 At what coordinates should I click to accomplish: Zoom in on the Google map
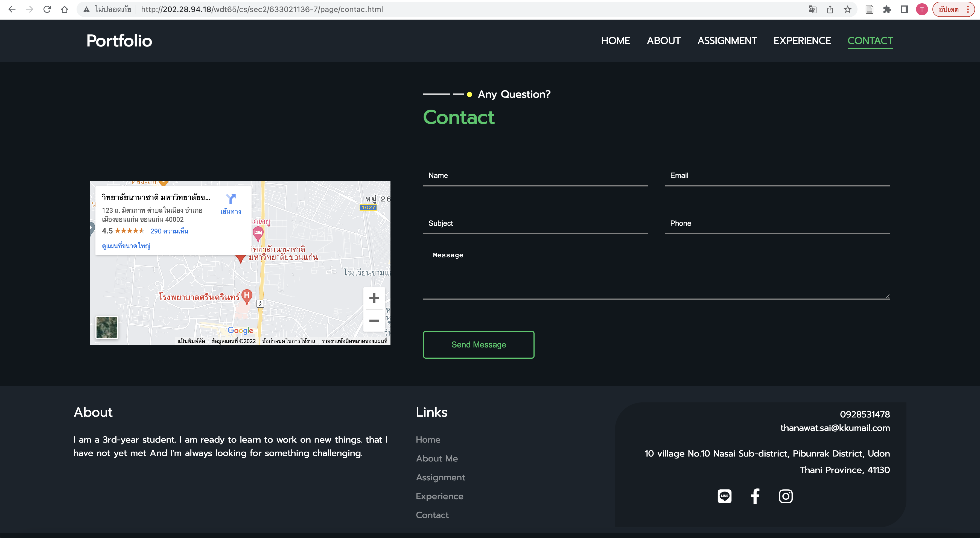point(374,298)
